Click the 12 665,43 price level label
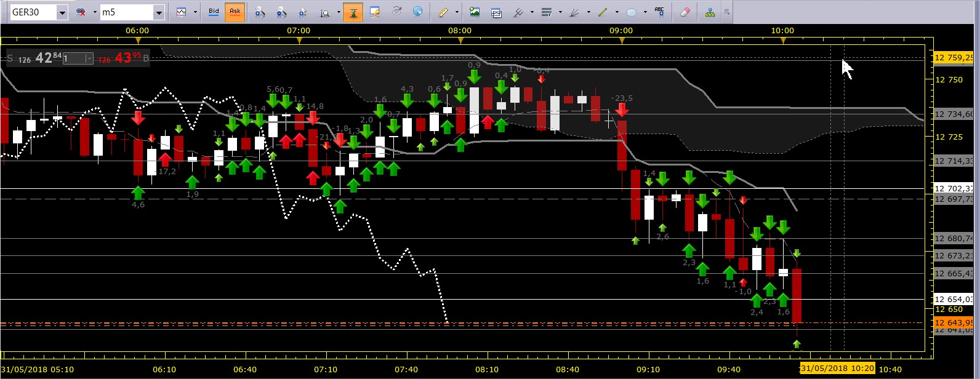This screenshot has width=980, height=379. (954, 274)
